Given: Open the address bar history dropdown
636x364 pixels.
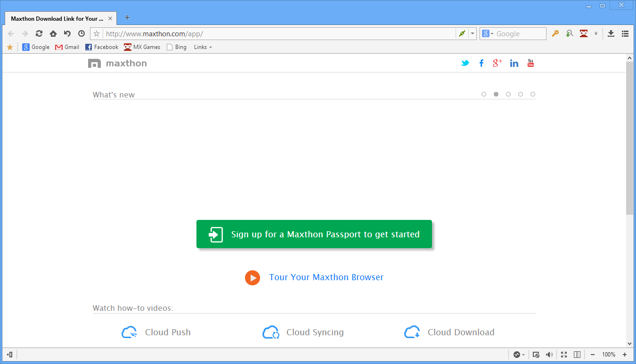Looking at the screenshot, I should (x=473, y=33).
